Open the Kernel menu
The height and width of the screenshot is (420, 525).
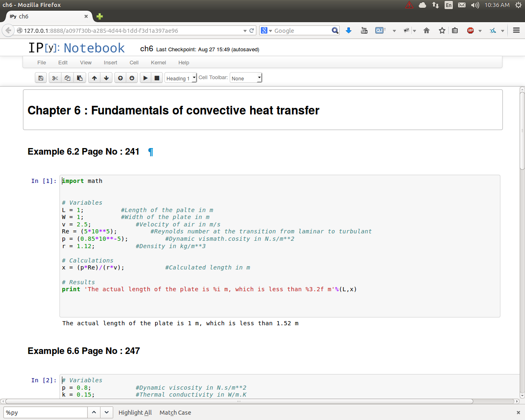[x=158, y=63]
